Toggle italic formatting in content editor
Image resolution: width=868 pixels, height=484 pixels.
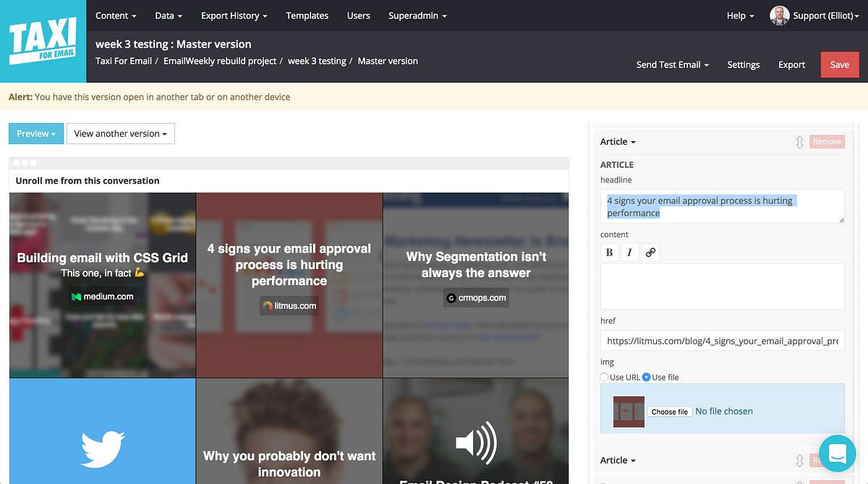point(629,252)
